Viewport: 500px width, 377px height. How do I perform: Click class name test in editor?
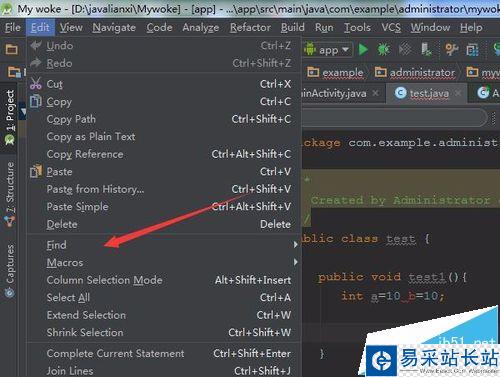(401, 239)
